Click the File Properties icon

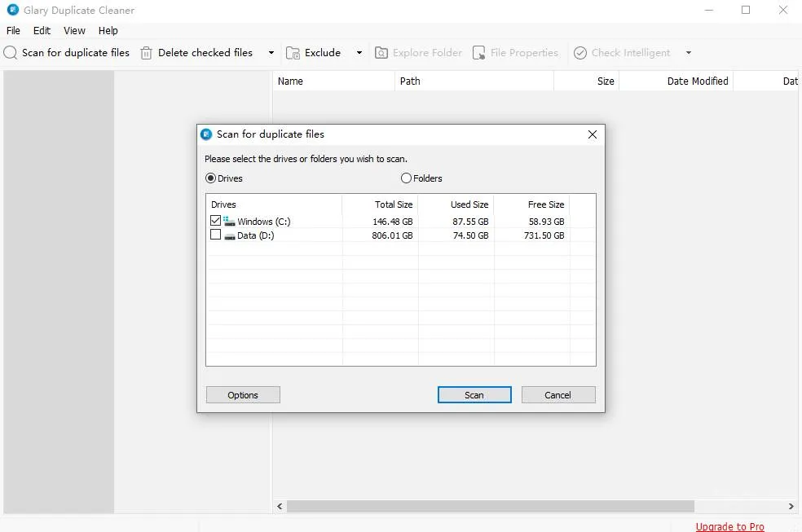[478, 53]
